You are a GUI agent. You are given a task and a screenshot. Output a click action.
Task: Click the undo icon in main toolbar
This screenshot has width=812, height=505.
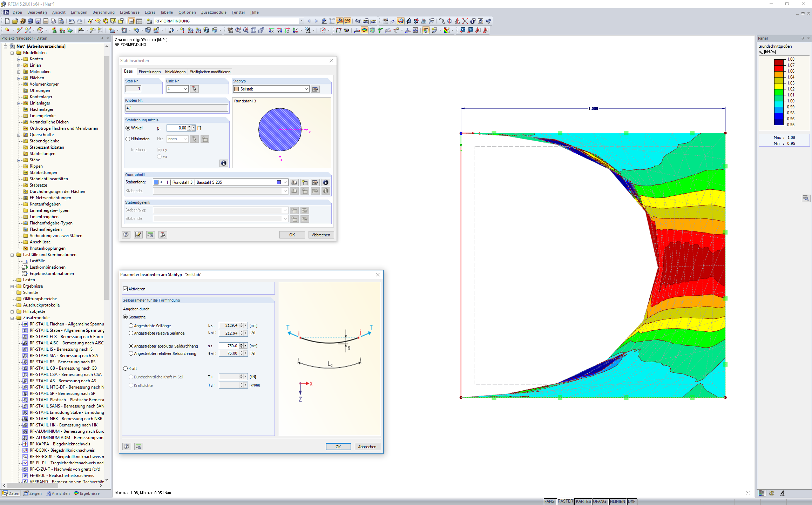pyautogui.click(x=72, y=21)
